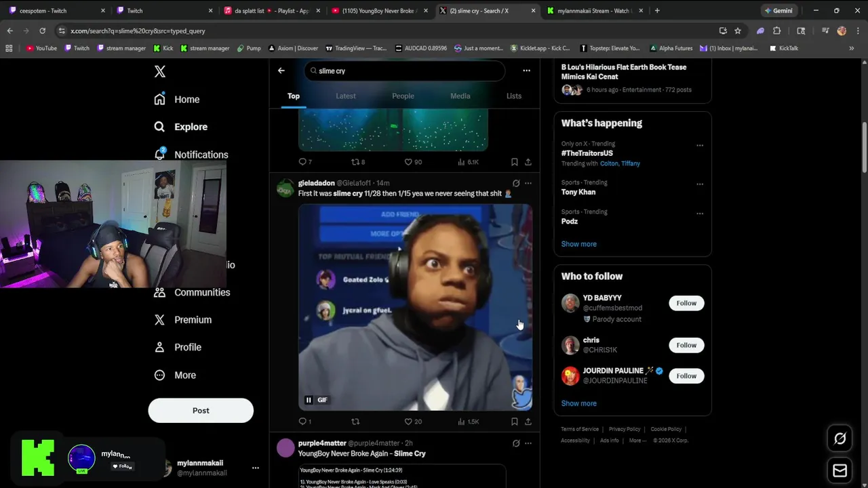Open Grok icon on purple4matter tweet
Screen dimensions: 868x488
(516, 443)
